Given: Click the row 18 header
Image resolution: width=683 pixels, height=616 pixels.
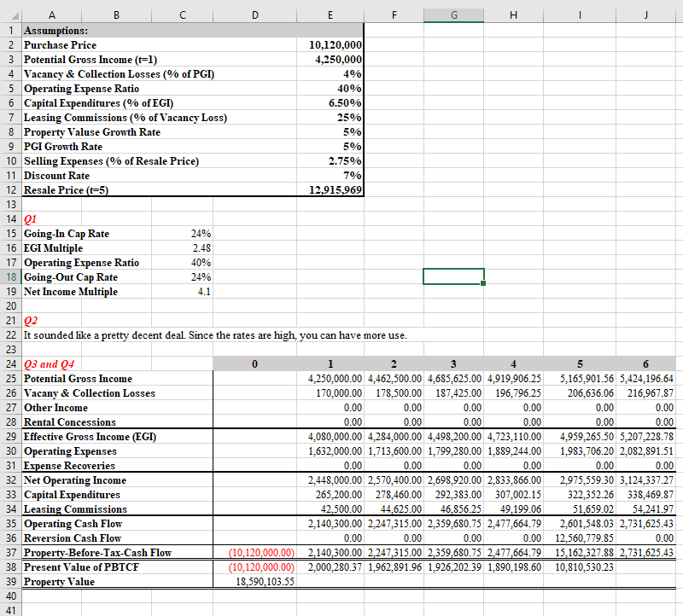Looking at the screenshot, I should click(10, 276).
